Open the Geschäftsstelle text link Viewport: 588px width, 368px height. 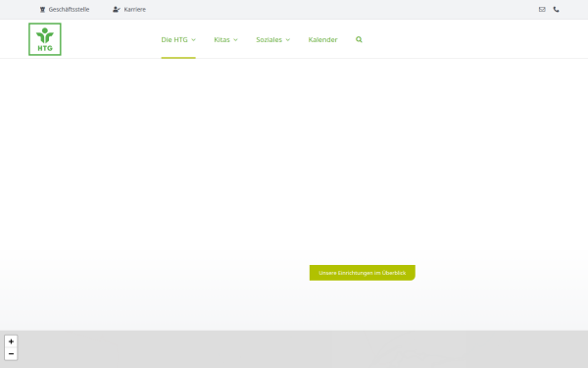tap(69, 10)
